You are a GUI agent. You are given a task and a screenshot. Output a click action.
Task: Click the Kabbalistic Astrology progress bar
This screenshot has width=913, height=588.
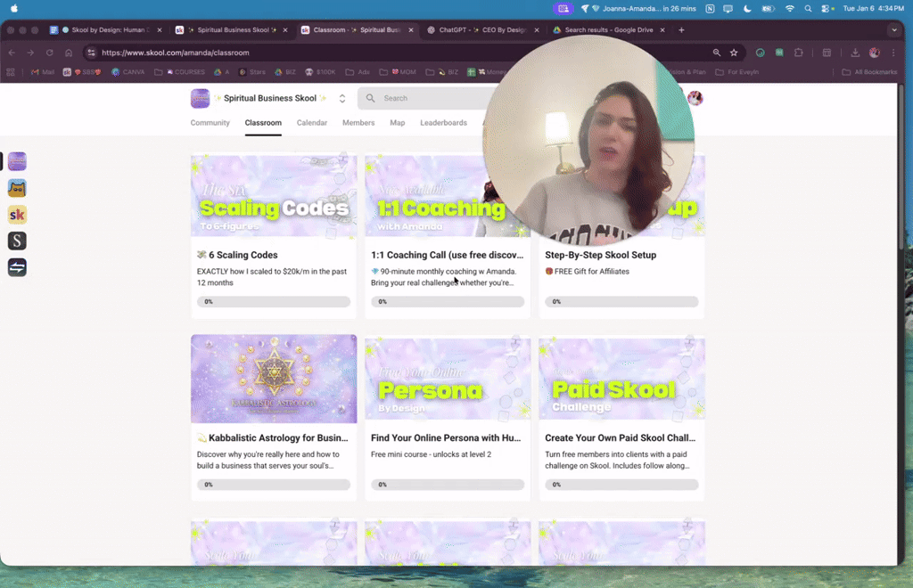[274, 484]
